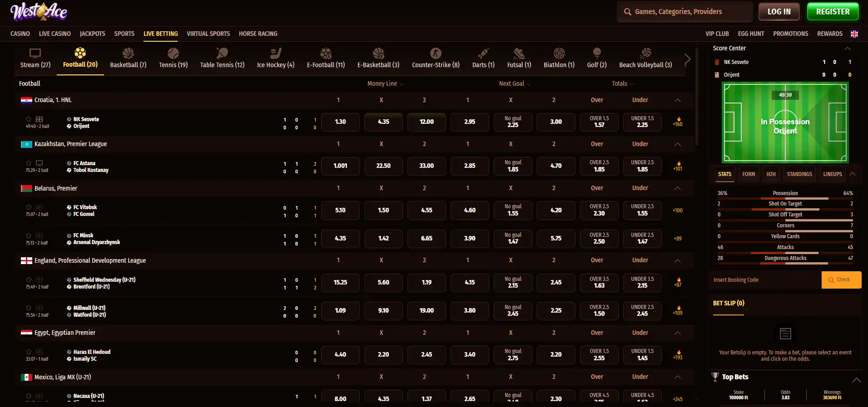The width and height of the screenshot is (868, 407).
Task: Favorite the NK Sesvete match star
Action: (x=29, y=119)
